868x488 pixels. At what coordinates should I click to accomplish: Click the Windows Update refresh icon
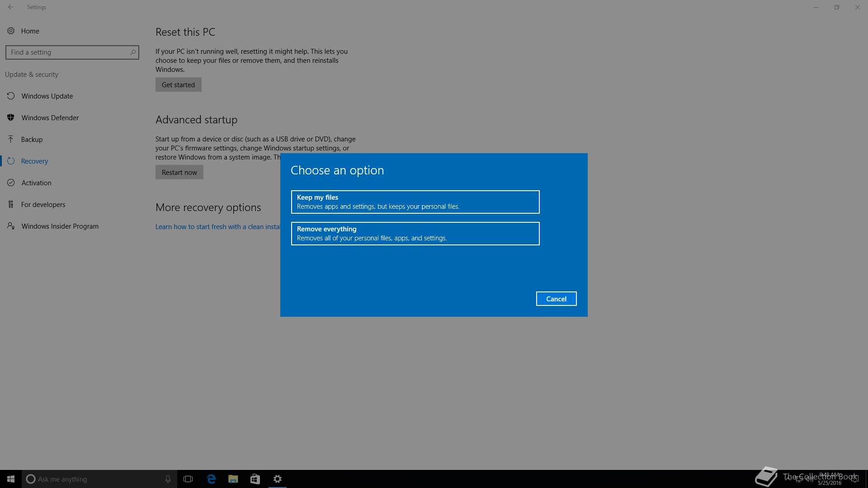pyautogui.click(x=11, y=96)
